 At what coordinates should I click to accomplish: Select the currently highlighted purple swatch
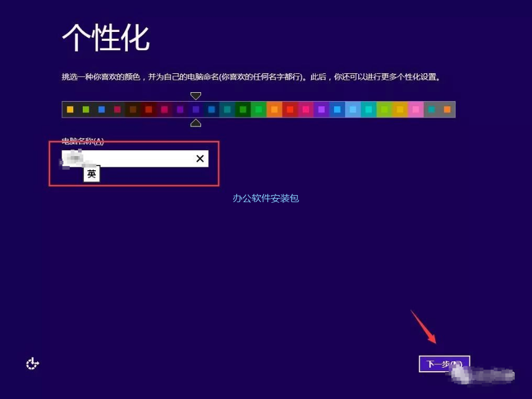[x=195, y=109]
